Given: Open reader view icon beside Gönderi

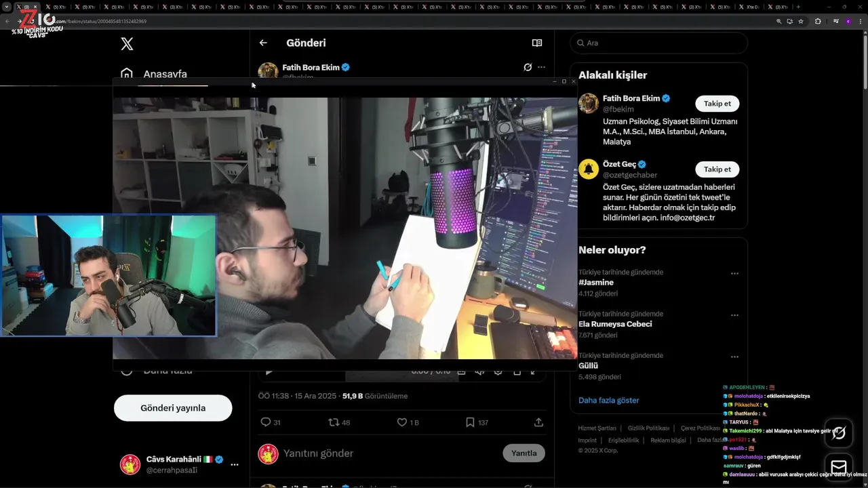Looking at the screenshot, I should pyautogui.click(x=537, y=43).
